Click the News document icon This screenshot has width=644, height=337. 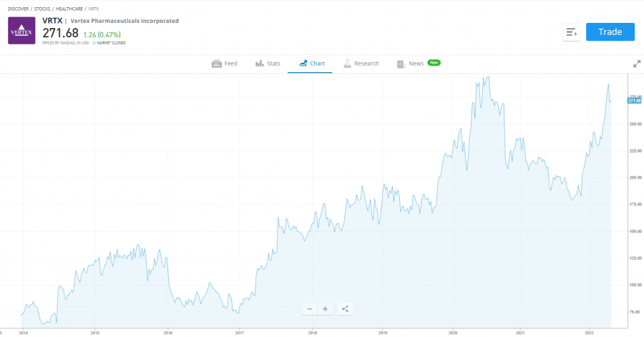[401, 64]
